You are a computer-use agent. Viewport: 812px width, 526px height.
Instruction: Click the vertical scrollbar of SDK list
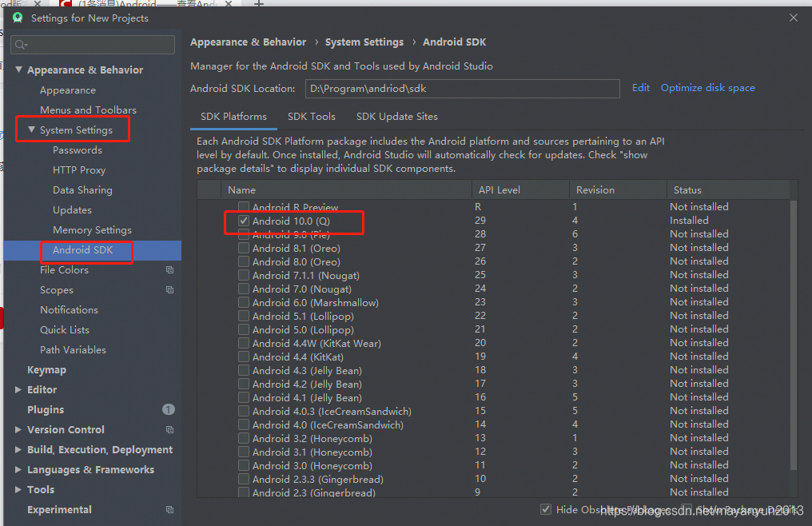pyautogui.click(x=793, y=335)
